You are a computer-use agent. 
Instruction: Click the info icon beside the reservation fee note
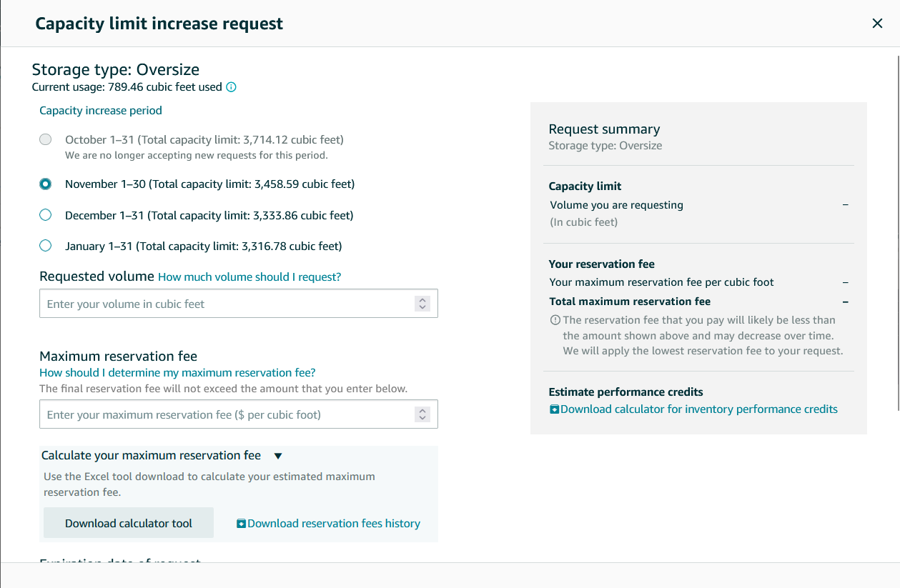(x=555, y=320)
